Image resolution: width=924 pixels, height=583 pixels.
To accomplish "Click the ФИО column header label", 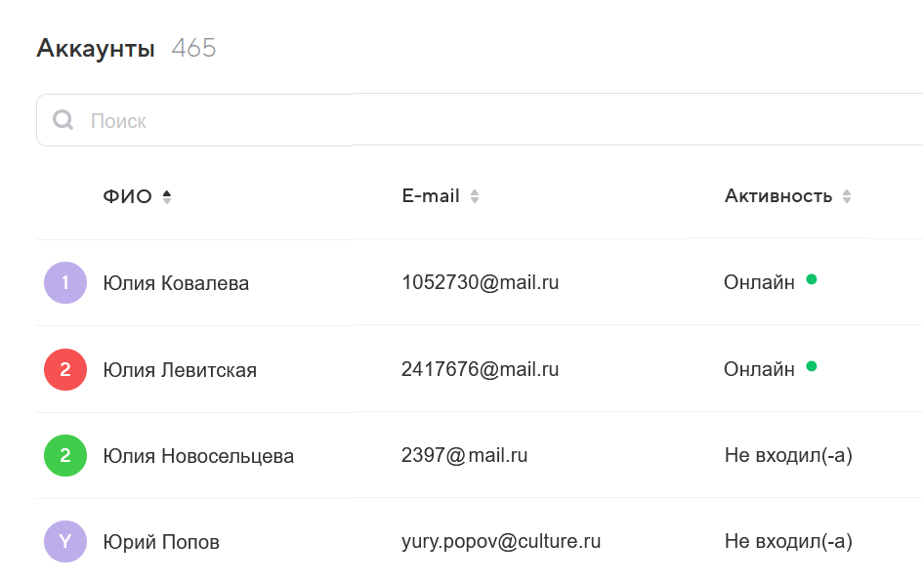I will (x=127, y=196).
